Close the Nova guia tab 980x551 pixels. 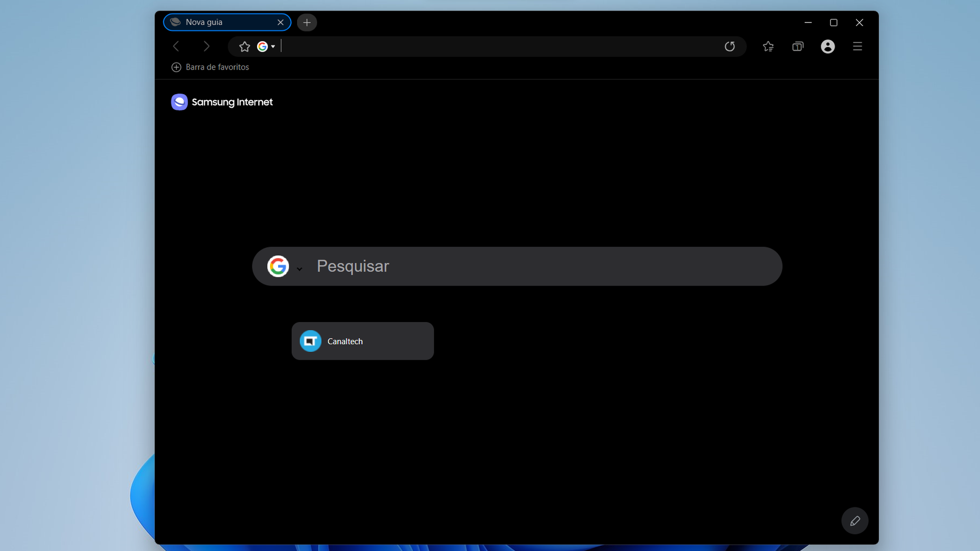pos(281,22)
